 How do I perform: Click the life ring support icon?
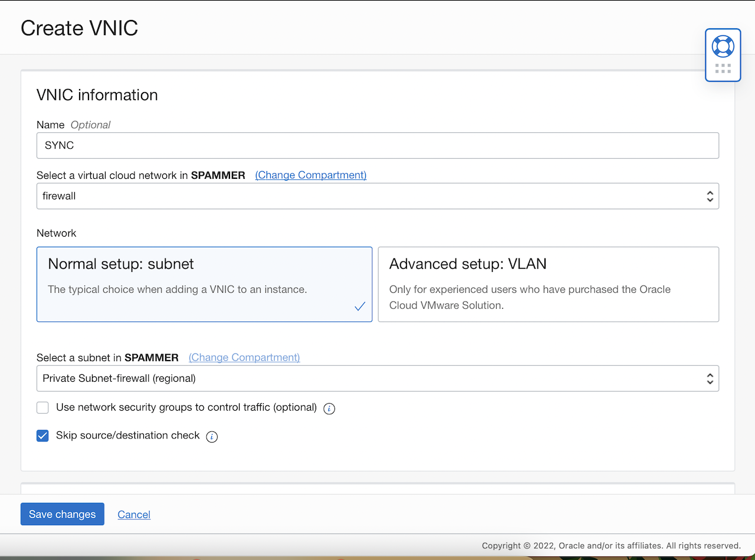(723, 45)
